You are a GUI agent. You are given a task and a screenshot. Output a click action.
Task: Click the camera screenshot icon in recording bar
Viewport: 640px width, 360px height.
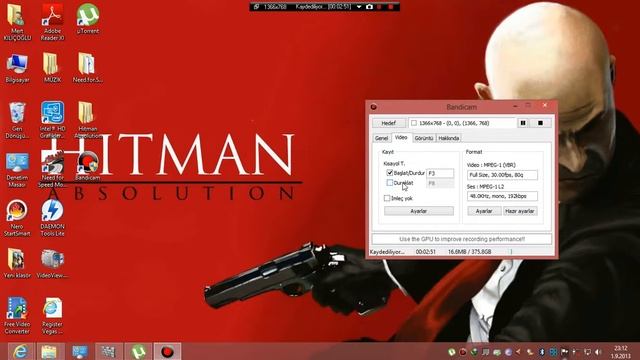pos(369,7)
